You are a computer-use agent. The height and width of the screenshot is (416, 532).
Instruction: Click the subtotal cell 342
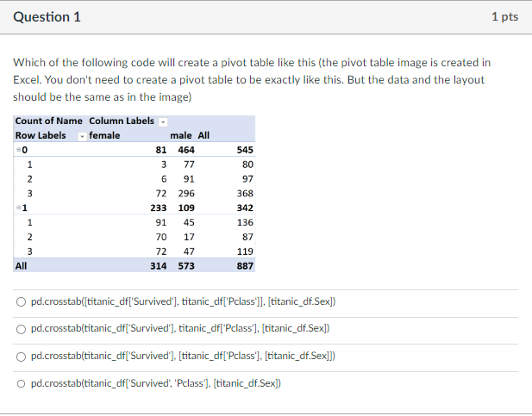coord(245,208)
